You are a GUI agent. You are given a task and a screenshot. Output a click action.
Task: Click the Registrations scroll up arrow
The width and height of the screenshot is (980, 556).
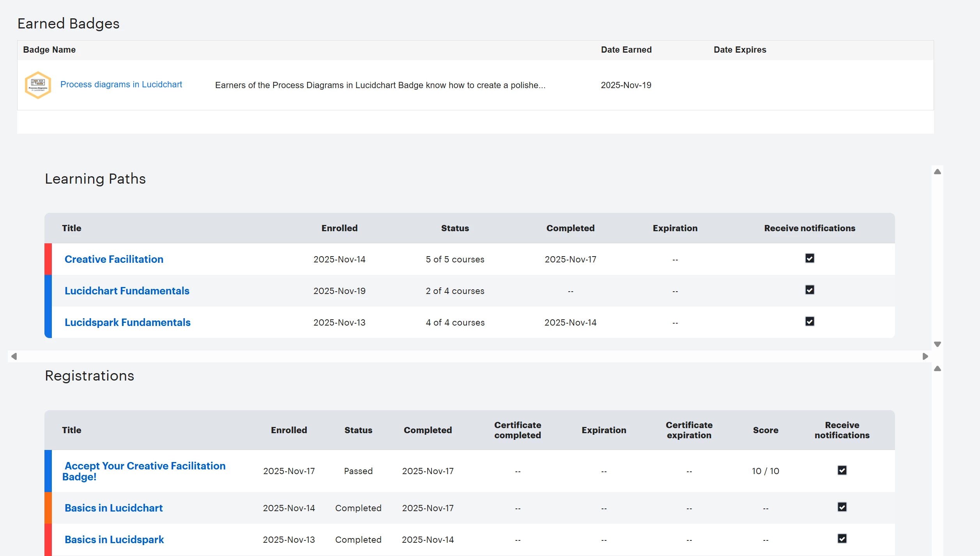938,369
